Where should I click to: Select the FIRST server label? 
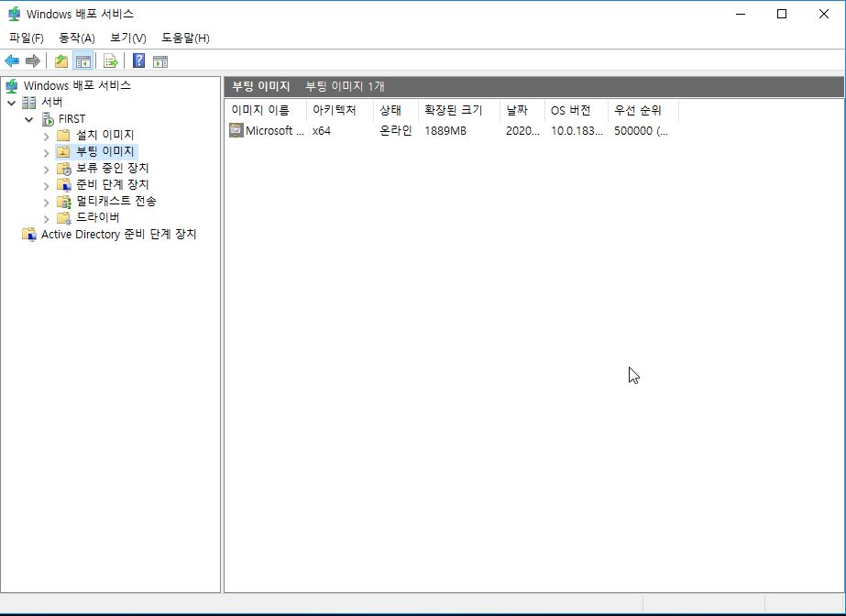(x=71, y=118)
